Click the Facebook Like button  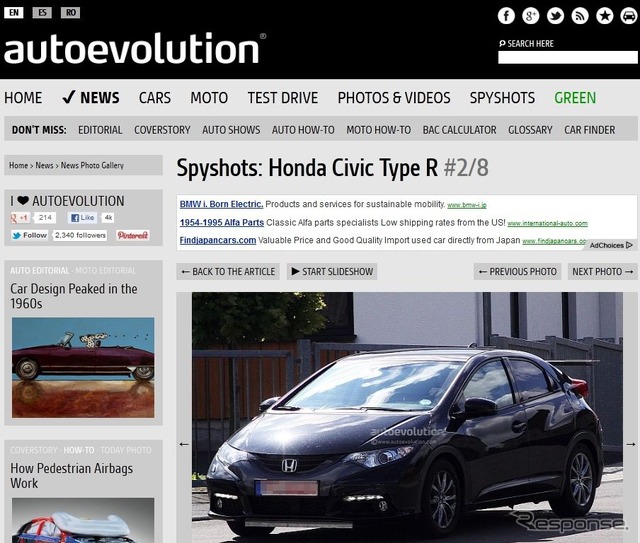(83, 218)
